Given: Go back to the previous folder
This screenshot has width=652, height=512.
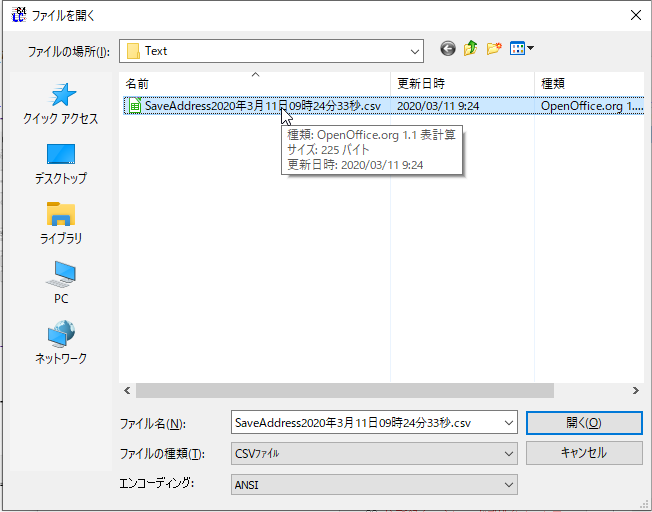Looking at the screenshot, I should 448,49.
